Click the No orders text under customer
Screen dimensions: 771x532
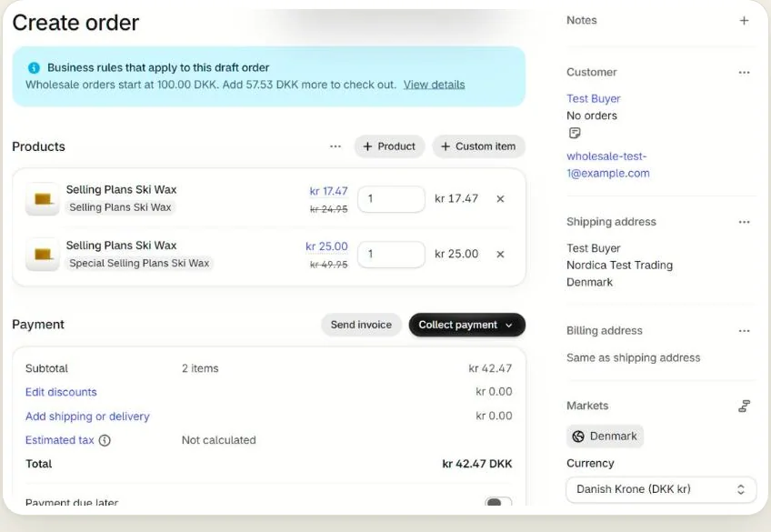592,116
